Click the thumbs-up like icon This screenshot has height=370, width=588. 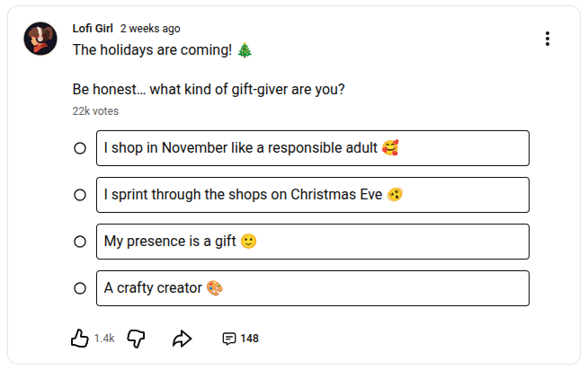[80, 339]
